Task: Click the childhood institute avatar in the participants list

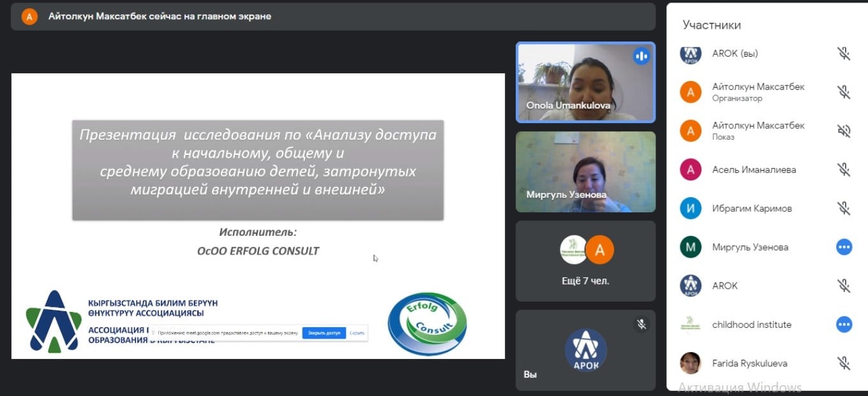Action: (691, 325)
